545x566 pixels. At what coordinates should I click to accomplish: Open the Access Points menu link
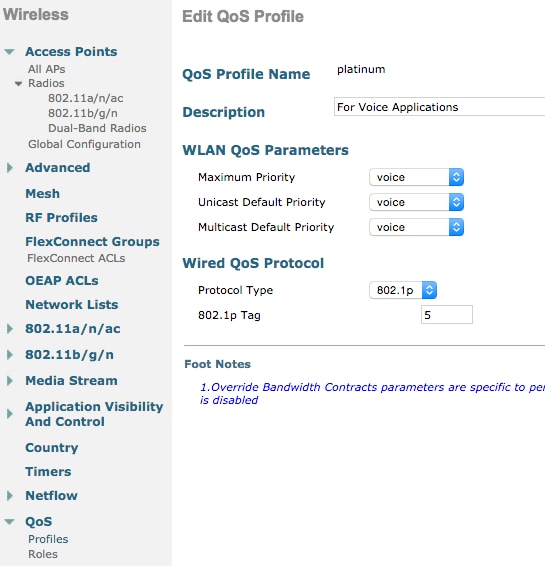tap(71, 52)
